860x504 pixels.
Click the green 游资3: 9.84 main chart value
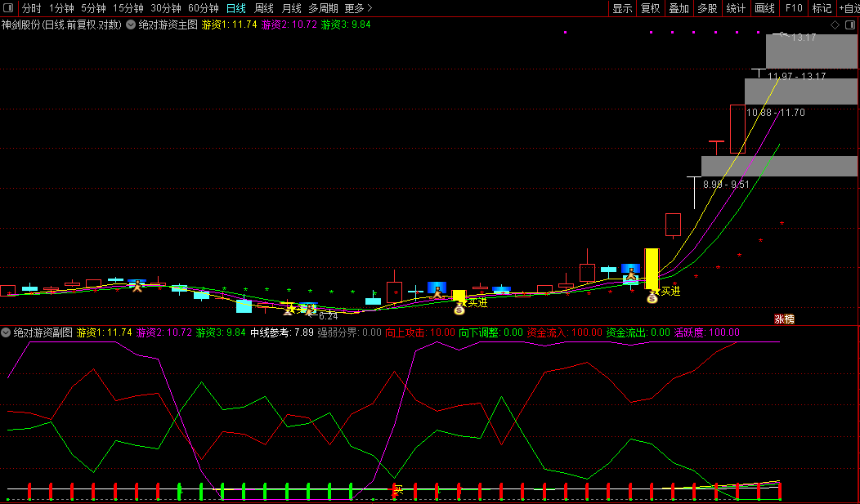click(346, 25)
